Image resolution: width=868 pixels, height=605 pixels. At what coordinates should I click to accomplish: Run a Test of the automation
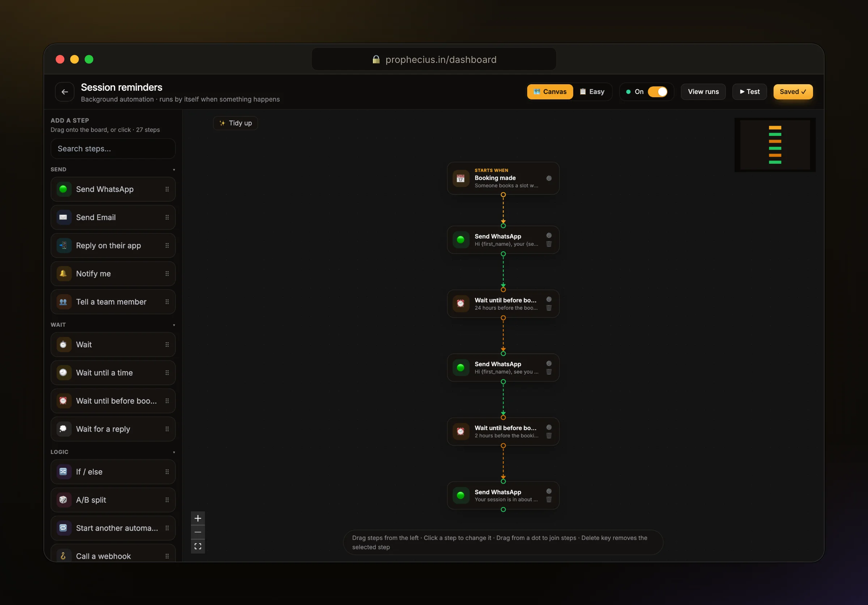[x=749, y=92]
